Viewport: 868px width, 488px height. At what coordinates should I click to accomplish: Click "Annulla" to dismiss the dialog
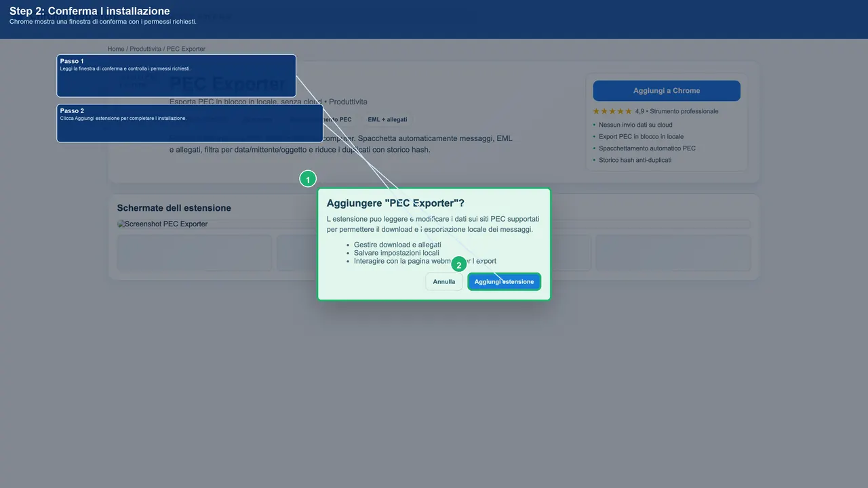point(443,281)
